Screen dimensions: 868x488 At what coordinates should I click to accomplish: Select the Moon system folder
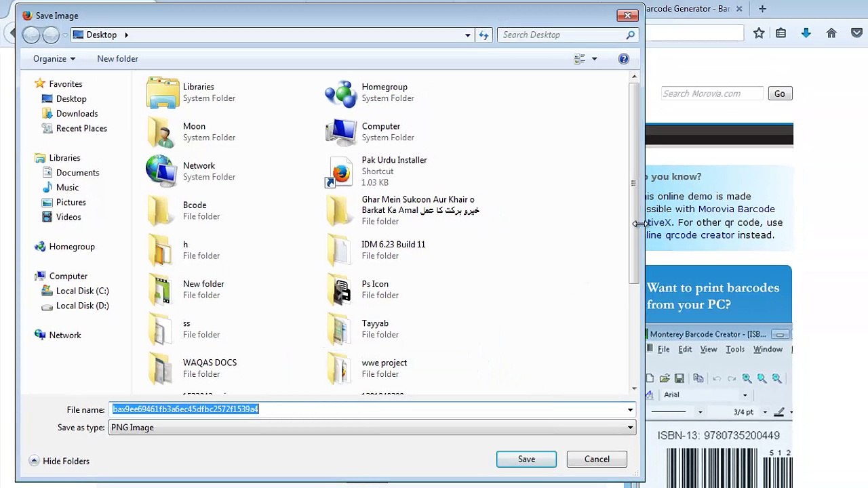pos(191,132)
